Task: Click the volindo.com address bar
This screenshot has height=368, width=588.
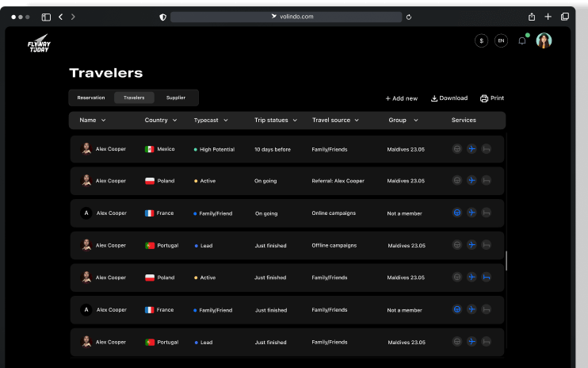Action: [292, 17]
